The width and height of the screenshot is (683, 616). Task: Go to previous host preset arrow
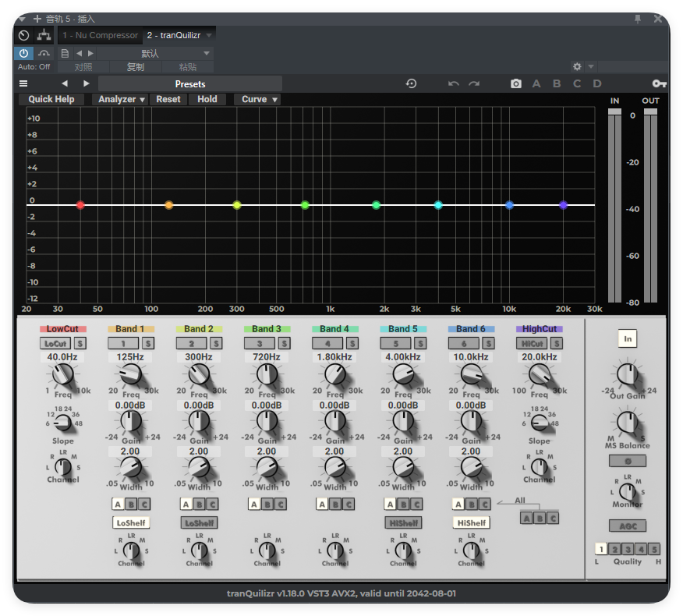[79, 53]
